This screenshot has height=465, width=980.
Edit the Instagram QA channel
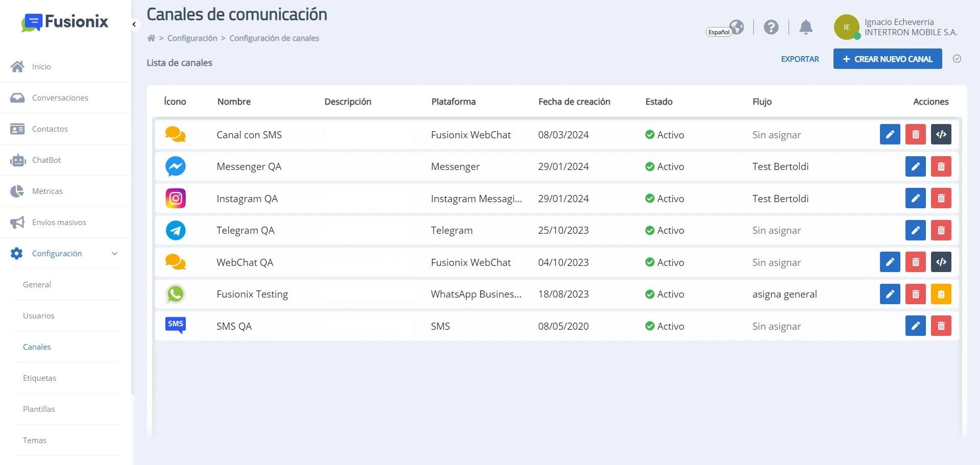(x=915, y=198)
